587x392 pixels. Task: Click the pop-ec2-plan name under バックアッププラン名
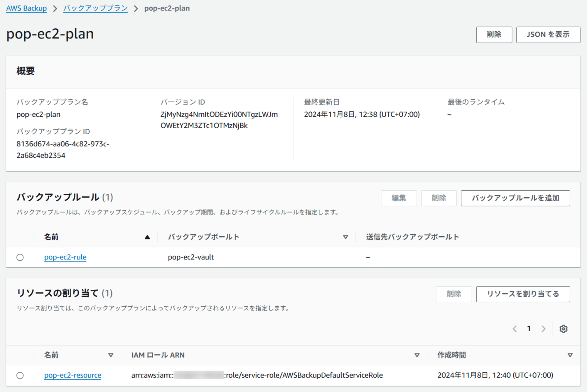coord(38,114)
